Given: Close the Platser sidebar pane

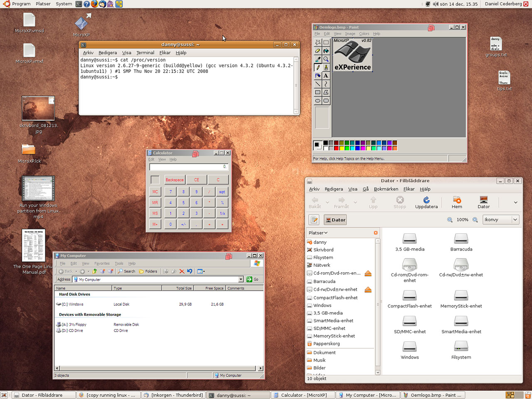Looking at the screenshot, I should 376,233.
